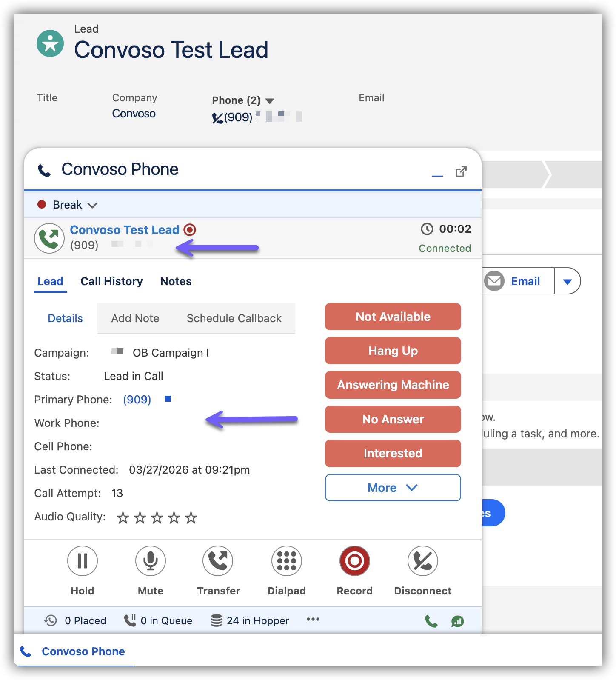Open the Schedule Callback tab
616x680 pixels.
(234, 318)
